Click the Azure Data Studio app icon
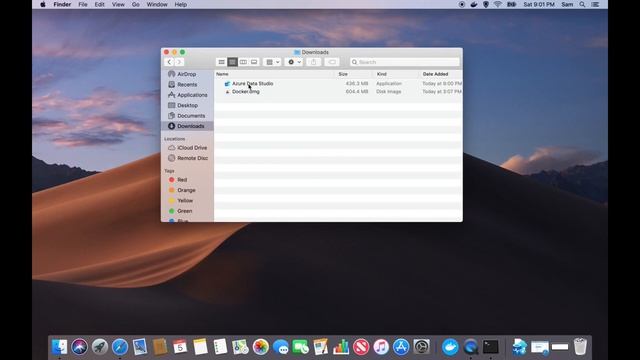The width and height of the screenshot is (640, 360). 227,84
